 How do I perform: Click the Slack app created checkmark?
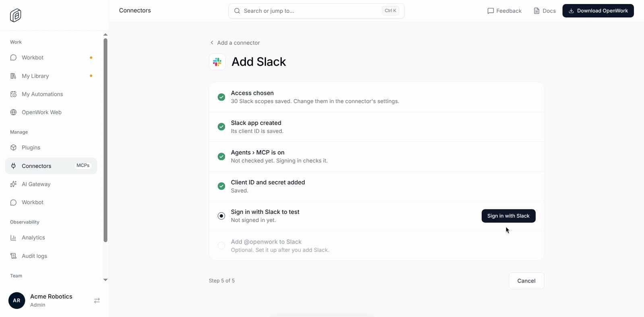221,127
